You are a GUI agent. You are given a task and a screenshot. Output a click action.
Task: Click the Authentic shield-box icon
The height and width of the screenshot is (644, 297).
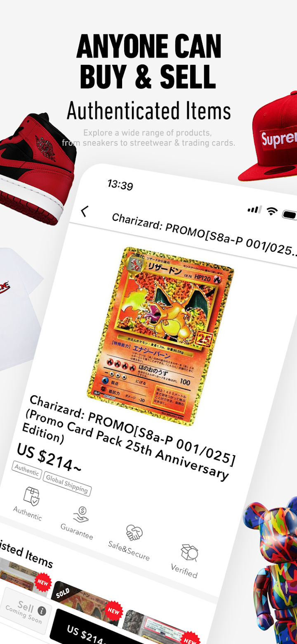(x=31, y=496)
